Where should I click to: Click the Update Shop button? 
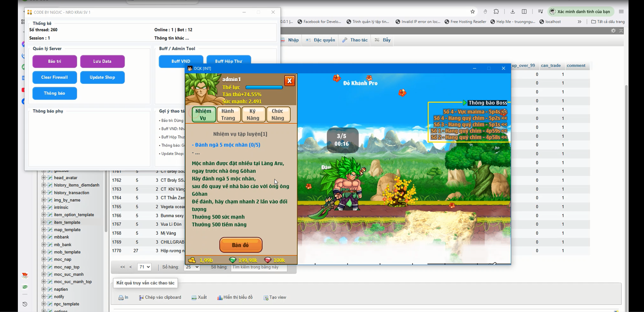pyautogui.click(x=102, y=77)
